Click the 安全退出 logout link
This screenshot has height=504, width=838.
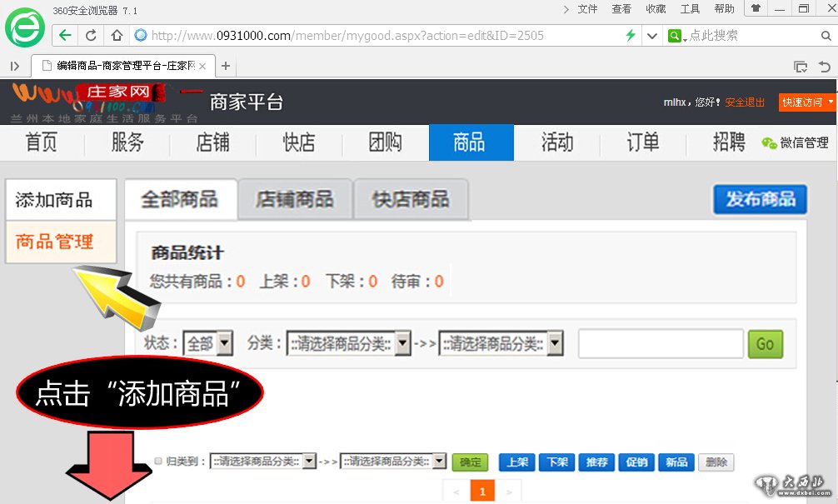[x=745, y=102]
